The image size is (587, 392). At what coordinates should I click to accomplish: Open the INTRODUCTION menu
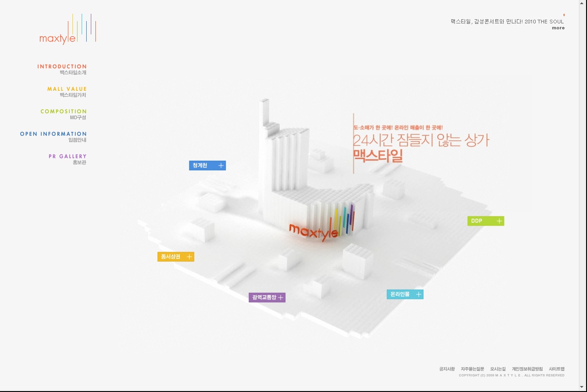[x=62, y=69]
